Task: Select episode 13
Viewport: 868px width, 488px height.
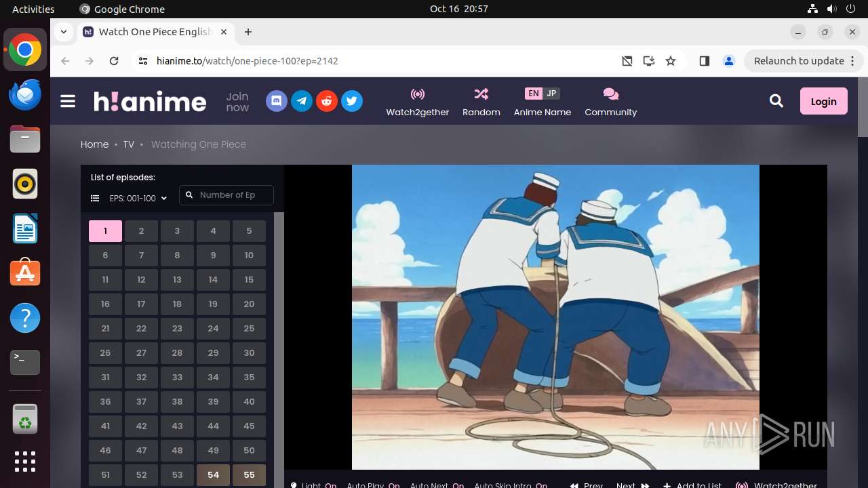Action: click(x=177, y=280)
